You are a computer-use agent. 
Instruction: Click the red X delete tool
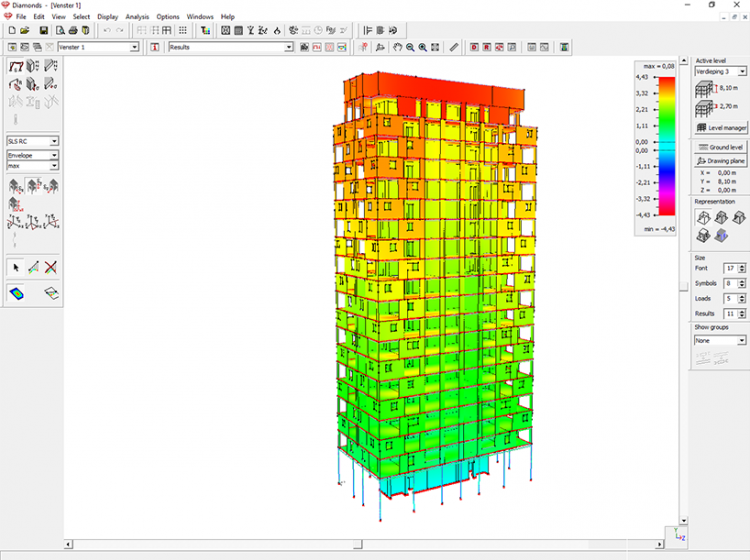50,267
